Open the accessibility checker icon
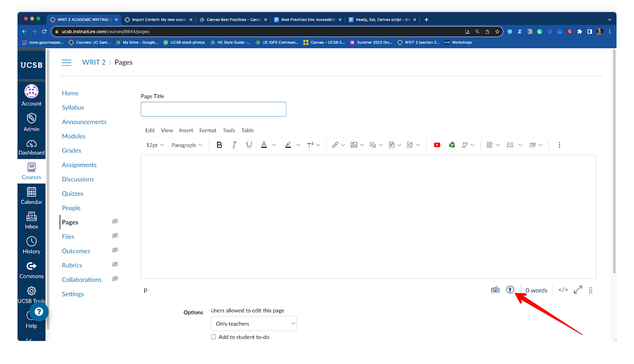Viewport: 634px width, 364px height. click(510, 290)
